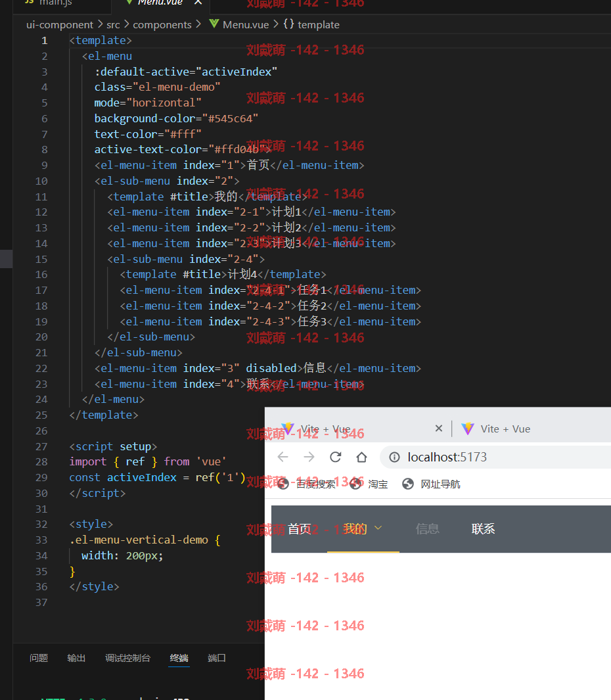Viewport: 611px width, 700px height.
Task: Click the const activeIndex code line
Action: click(x=158, y=478)
